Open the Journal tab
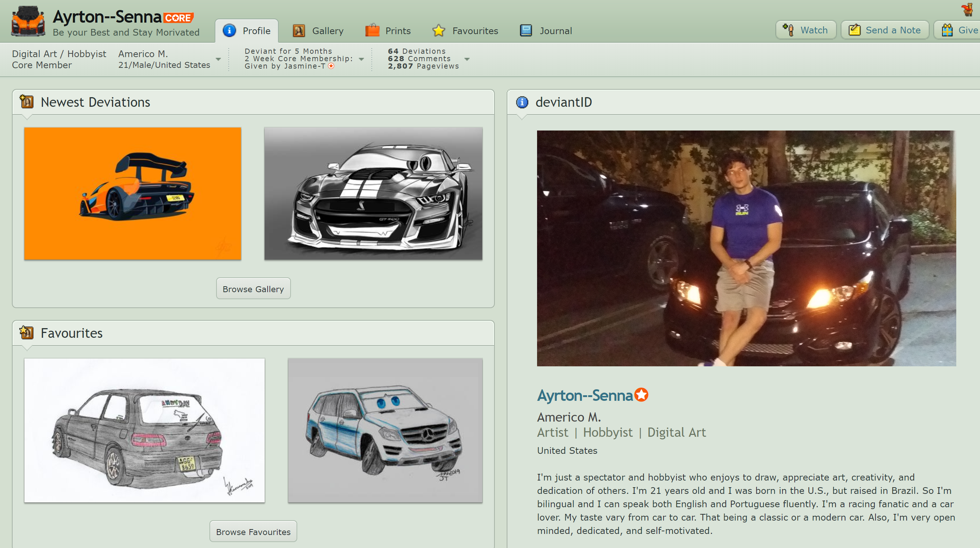This screenshot has height=548, width=980. coord(546,31)
